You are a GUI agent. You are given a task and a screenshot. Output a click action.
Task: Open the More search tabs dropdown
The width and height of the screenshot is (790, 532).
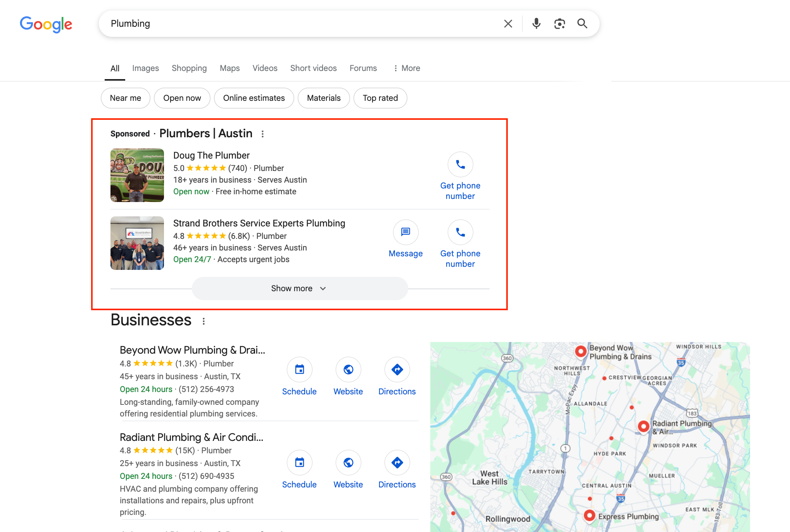407,68
